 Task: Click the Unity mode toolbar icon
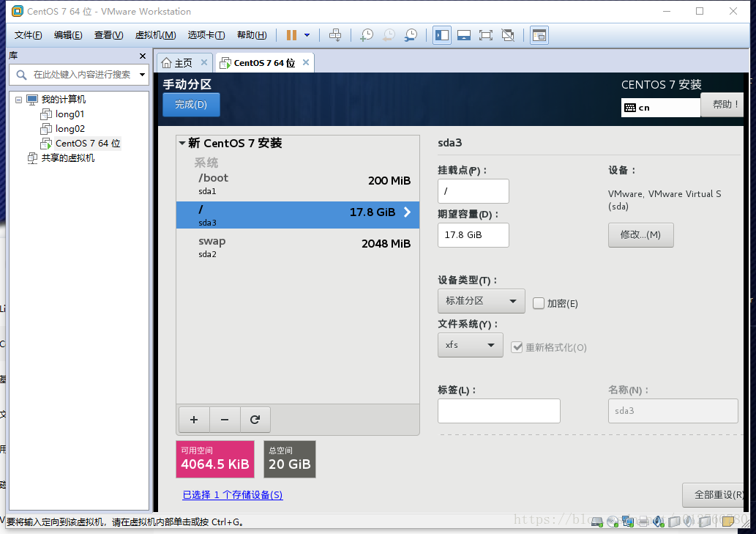pyautogui.click(x=508, y=35)
